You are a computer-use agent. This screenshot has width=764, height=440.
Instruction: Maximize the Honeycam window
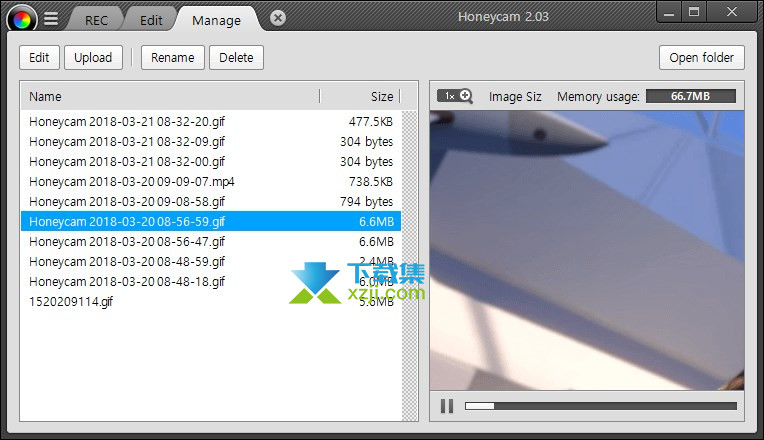(694, 12)
